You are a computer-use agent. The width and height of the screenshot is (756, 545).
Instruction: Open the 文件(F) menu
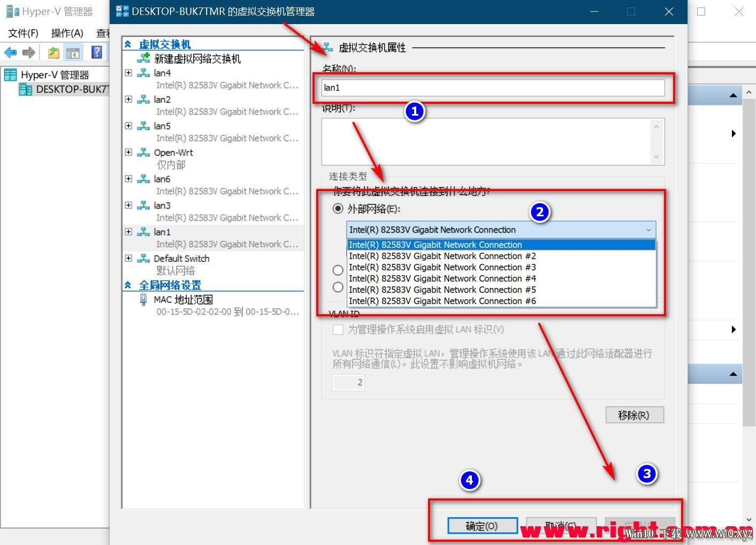click(23, 33)
